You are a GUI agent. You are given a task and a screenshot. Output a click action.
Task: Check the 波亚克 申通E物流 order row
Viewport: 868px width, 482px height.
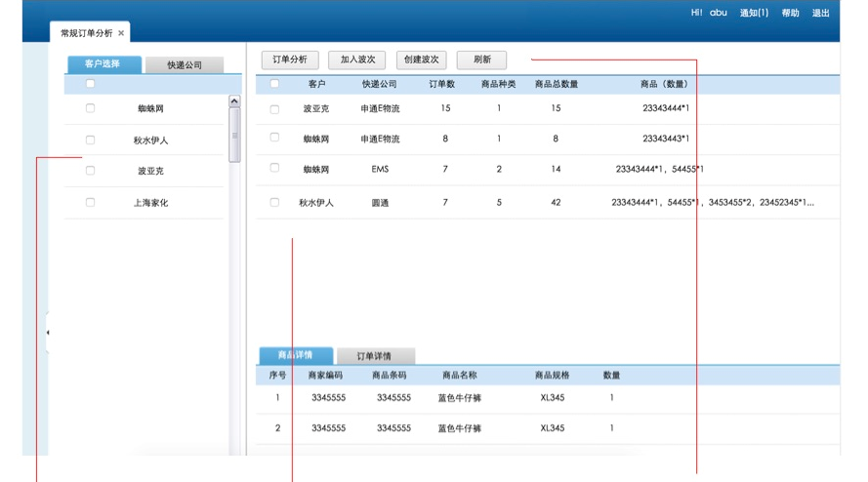(274, 108)
